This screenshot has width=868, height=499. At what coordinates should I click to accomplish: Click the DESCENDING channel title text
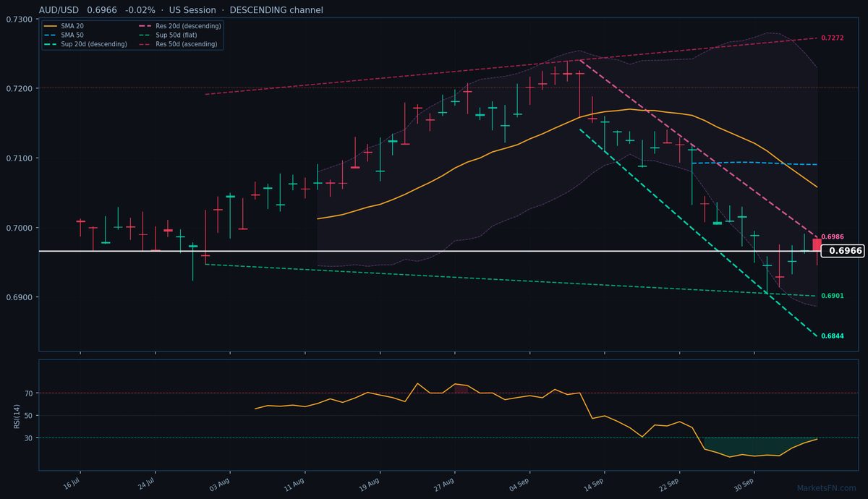click(276, 10)
